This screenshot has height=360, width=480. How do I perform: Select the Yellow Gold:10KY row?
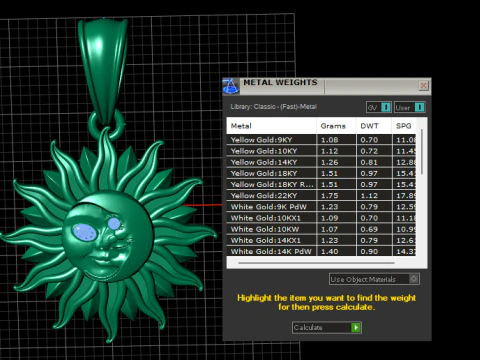coord(321,151)
